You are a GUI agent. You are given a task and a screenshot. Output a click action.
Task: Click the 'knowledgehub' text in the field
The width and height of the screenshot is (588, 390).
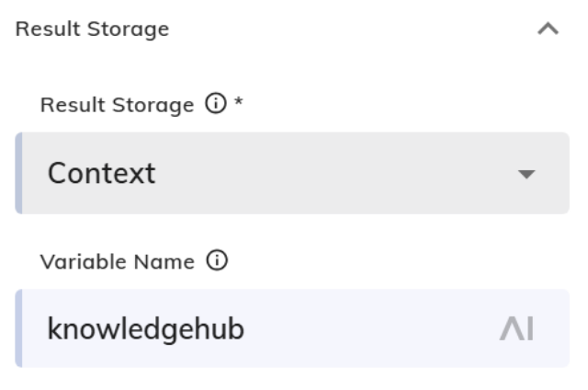click(x=145, y=328)
